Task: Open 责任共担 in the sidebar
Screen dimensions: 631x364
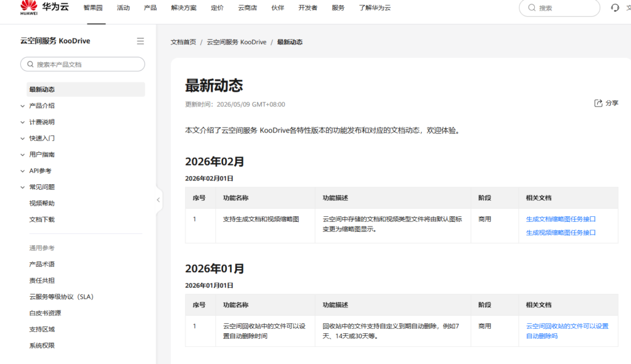Action: [x=42, y=280]
